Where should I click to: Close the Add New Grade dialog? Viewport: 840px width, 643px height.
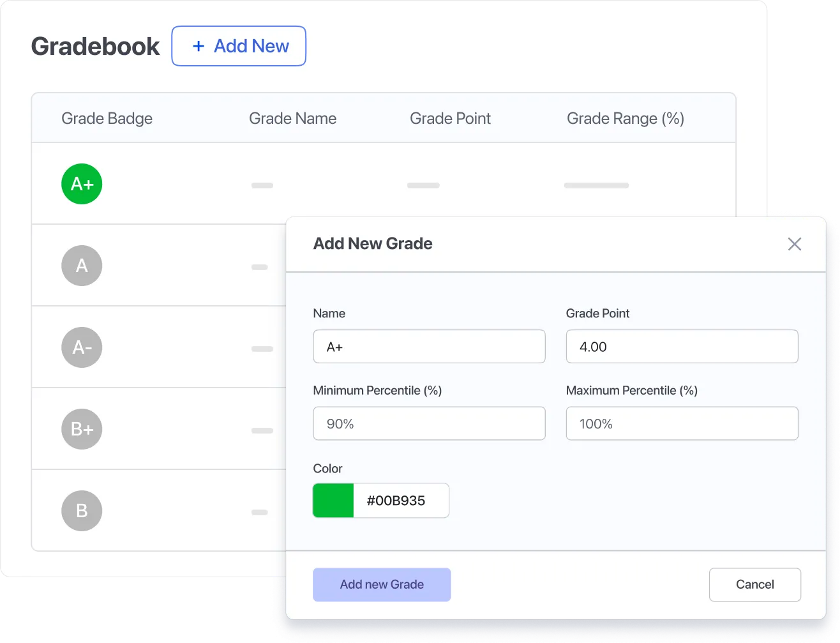(794, 244)
